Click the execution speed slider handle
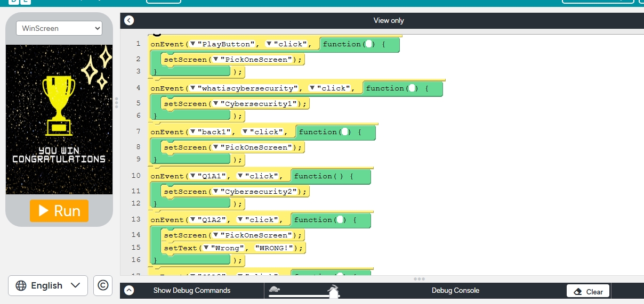The image size is (644, 304). click(334, 292)
